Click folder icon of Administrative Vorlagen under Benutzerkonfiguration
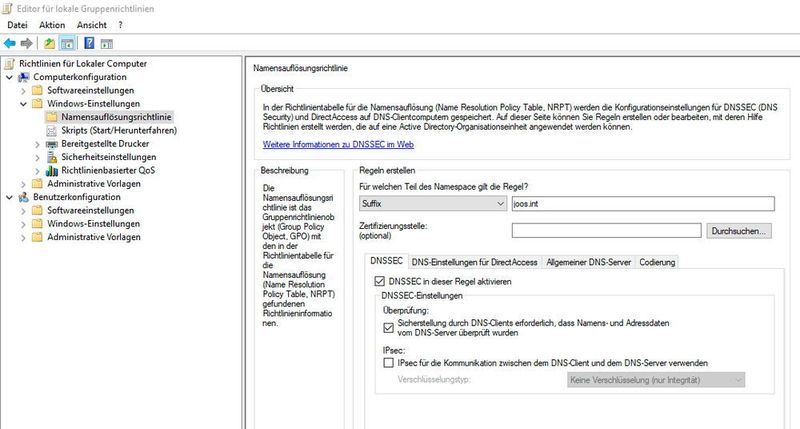Image resolution: width=800 pixels, height=429 pixels. click(37, 237)
